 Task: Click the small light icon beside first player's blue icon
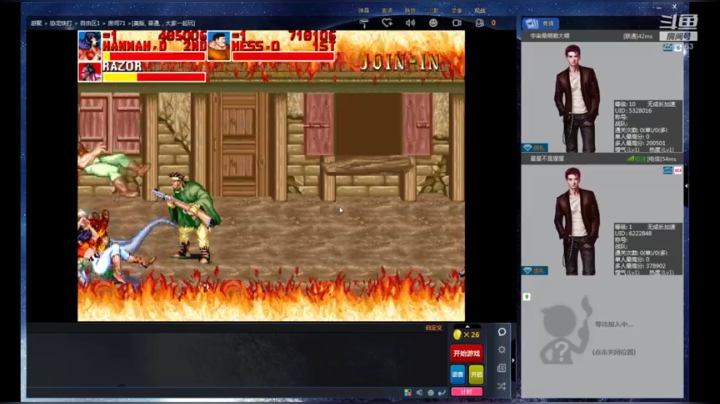click(678, 47)
